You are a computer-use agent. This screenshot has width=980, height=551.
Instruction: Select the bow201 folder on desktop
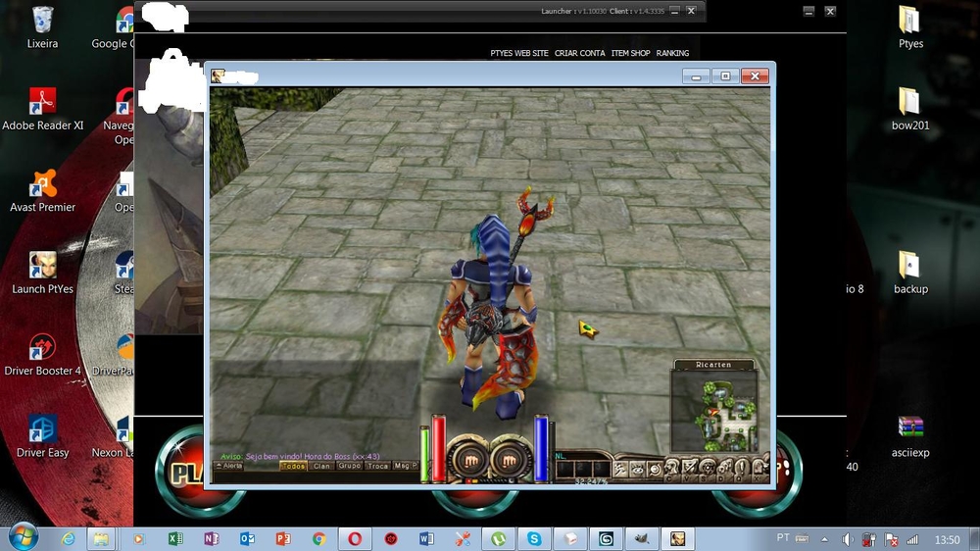click(910, 110)
